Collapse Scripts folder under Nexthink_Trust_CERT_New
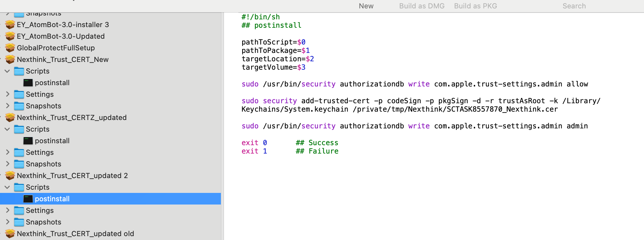 pyautogui.click(x=7, y=71)
